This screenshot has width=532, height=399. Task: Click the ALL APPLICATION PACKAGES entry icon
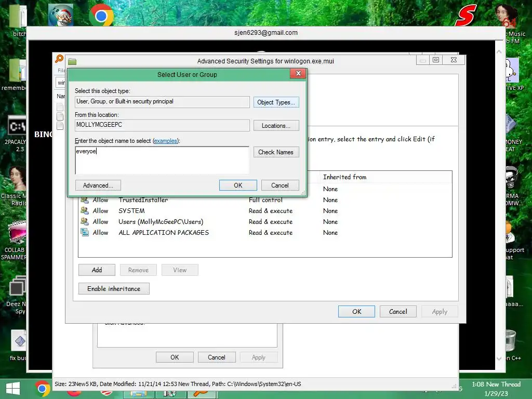[85, 232]
